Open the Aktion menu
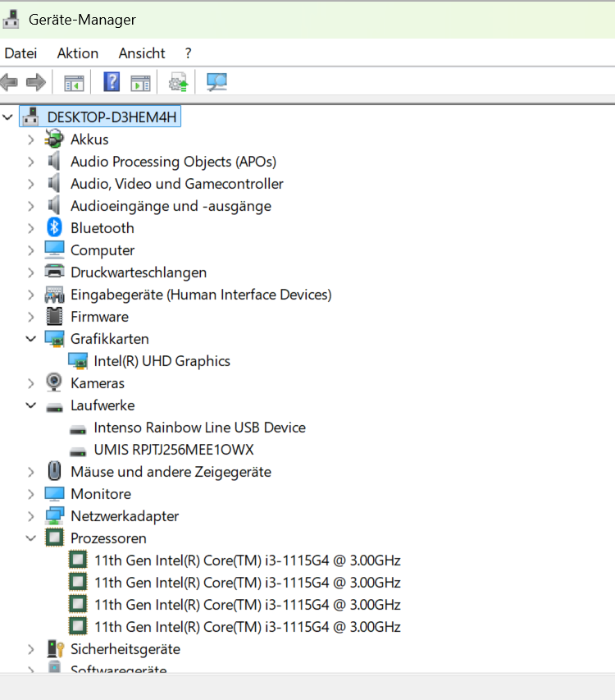This screenshot has height=700, width=615. [x=78, y=53]
